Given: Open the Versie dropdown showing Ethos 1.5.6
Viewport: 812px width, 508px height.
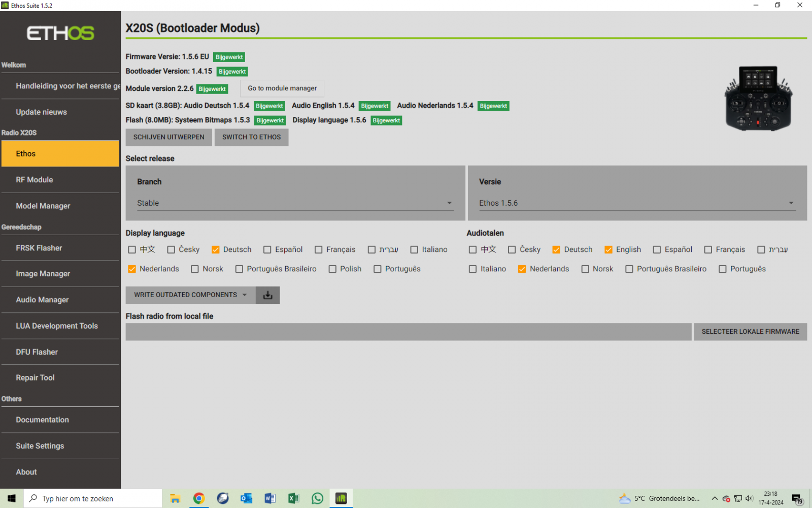Looking at the screenshot, I should 637,203.
